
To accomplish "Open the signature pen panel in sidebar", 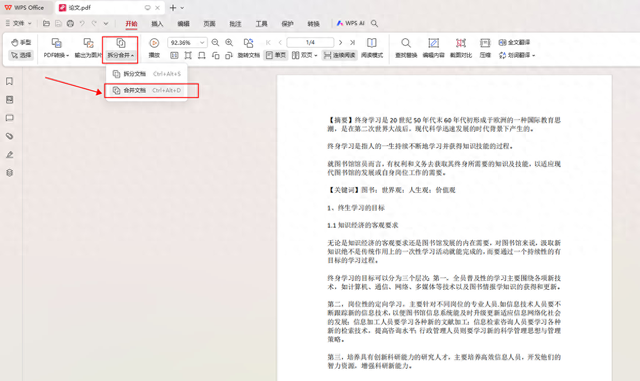I will 10,154.
